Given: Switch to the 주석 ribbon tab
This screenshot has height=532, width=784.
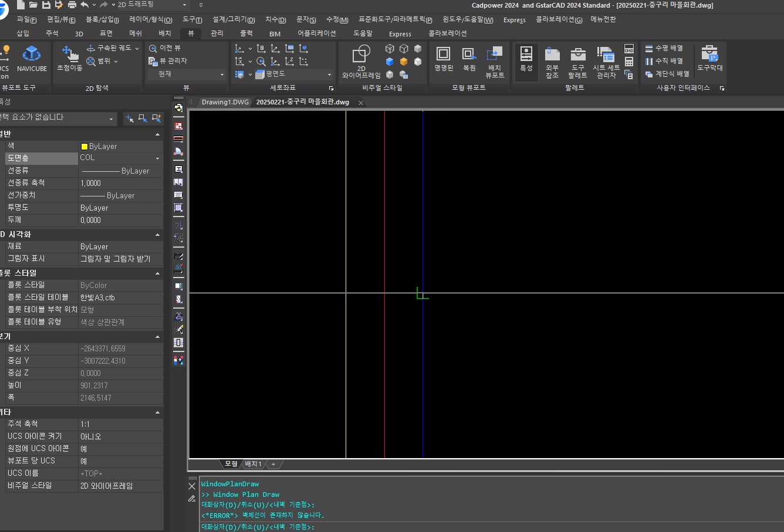Looking at the screenshot, I should pyautogui.click(x=52, y=33).
